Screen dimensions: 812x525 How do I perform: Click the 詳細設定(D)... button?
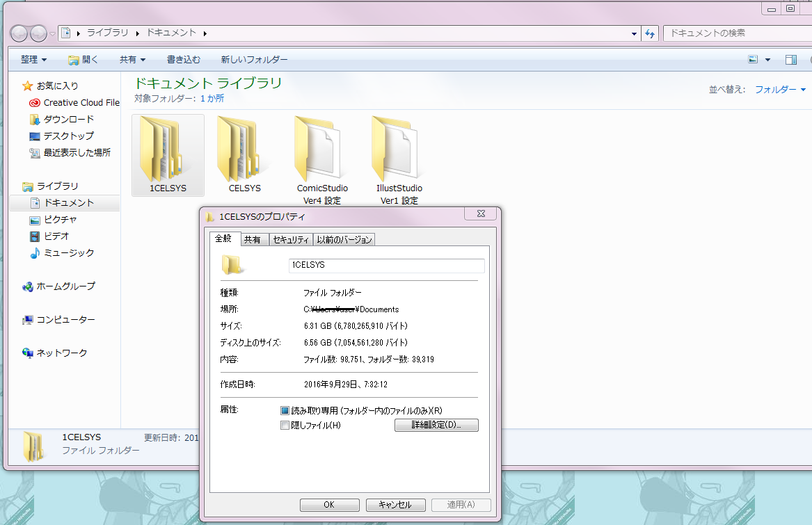point(436,425)
